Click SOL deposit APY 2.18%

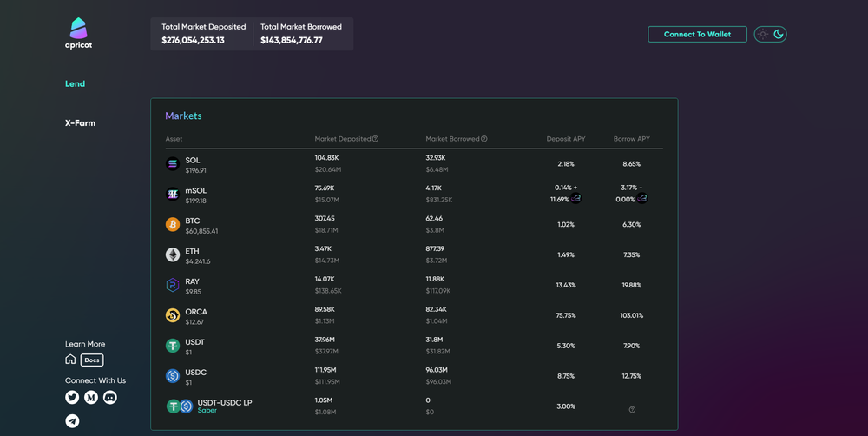566,164
